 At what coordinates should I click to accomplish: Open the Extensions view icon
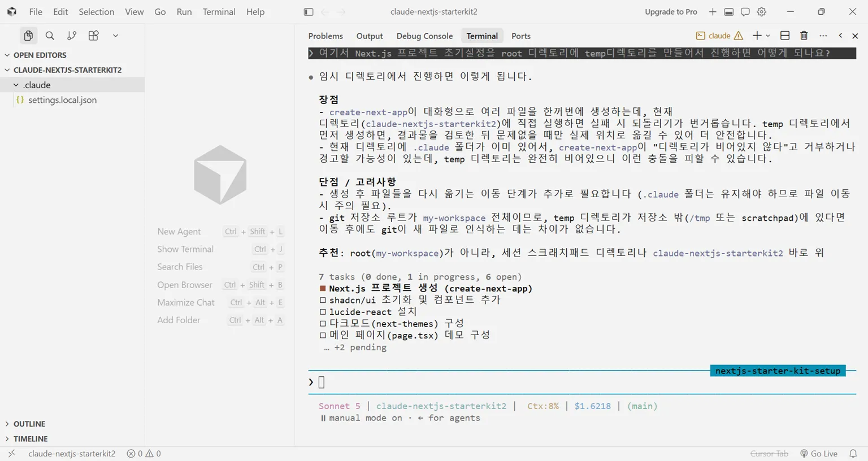[x=94, y=36]
